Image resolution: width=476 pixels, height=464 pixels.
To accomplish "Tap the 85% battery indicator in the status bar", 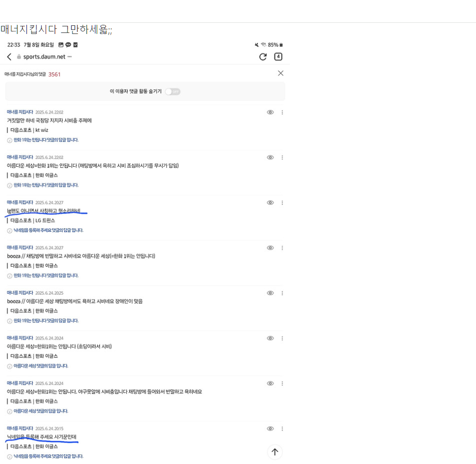I will click(273, 45).
